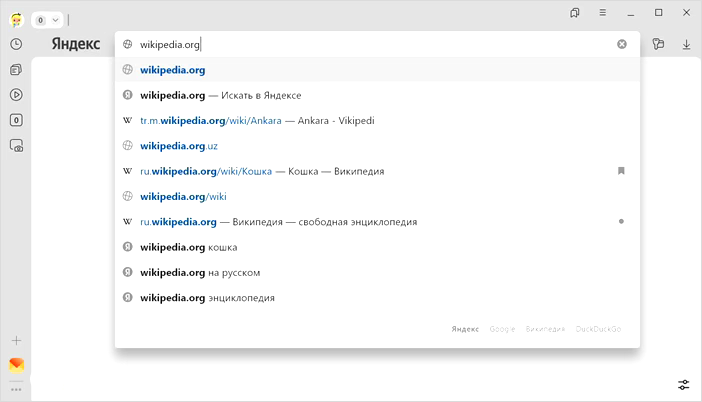The image size is (702, 402).
Task: Click the plus icon in the sidebar
Action: click(16, 341)
